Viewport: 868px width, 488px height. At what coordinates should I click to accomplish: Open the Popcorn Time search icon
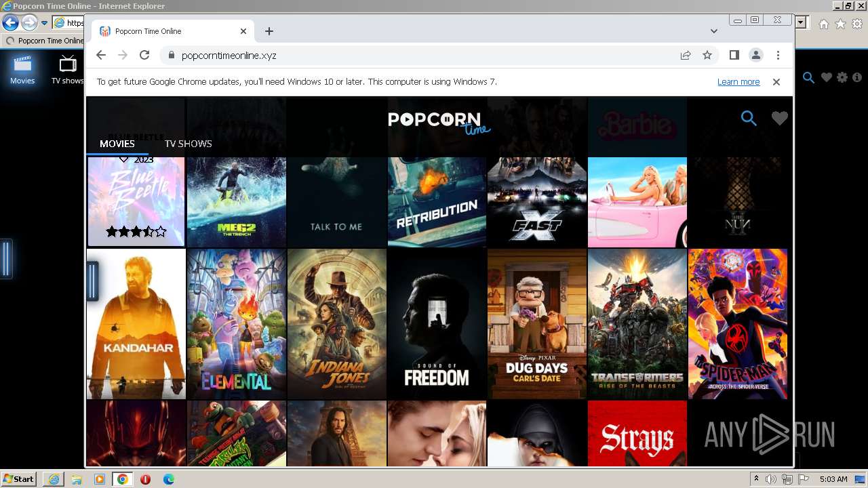point(749,119)
